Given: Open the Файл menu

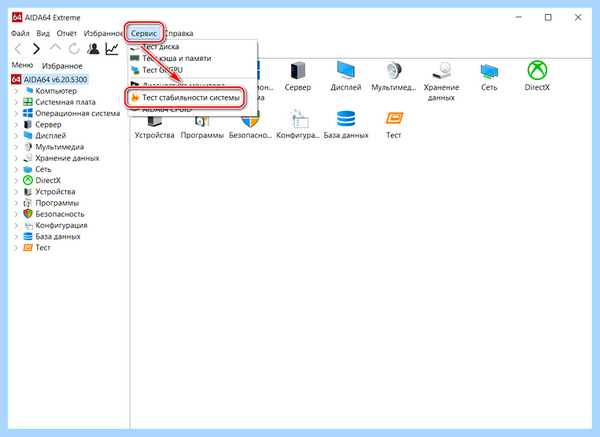Looking at the screenshot, I should pos(20,33).
